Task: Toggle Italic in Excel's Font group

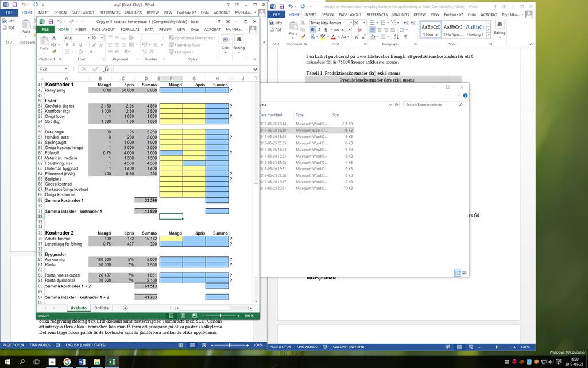Action: pyautogui.click(x=73, y=45)
